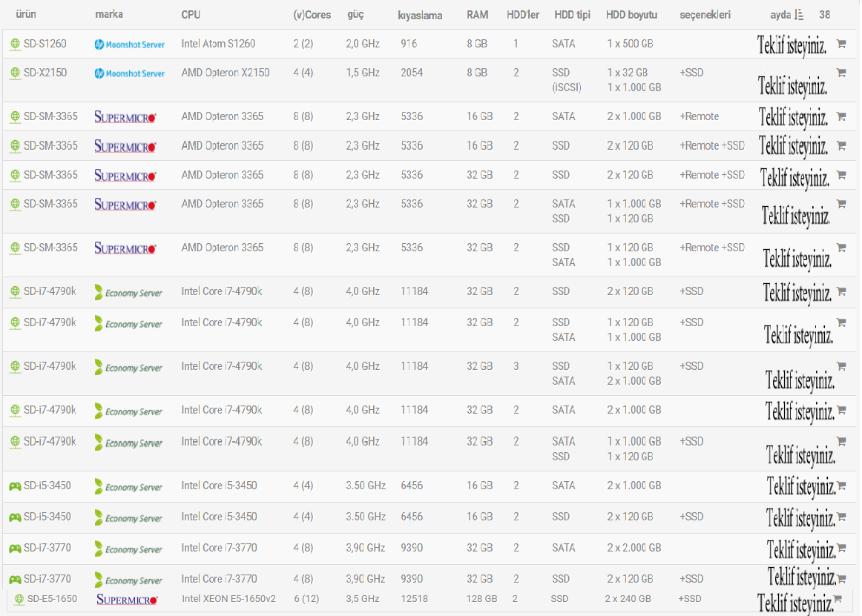Click Economy Server logo in SD-i7-4790k SATA-only row

[x=128, y=411]
